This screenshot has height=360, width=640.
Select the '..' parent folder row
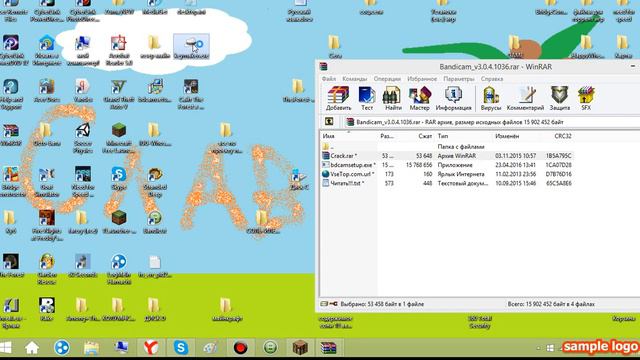pyautogui.click(x=447, y=147)
